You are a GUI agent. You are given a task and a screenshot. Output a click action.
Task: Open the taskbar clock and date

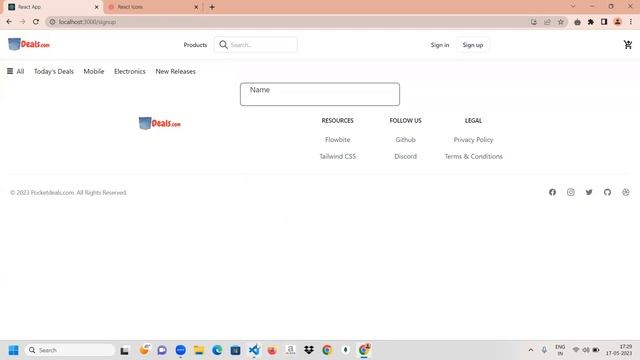(x=619, y=350)
